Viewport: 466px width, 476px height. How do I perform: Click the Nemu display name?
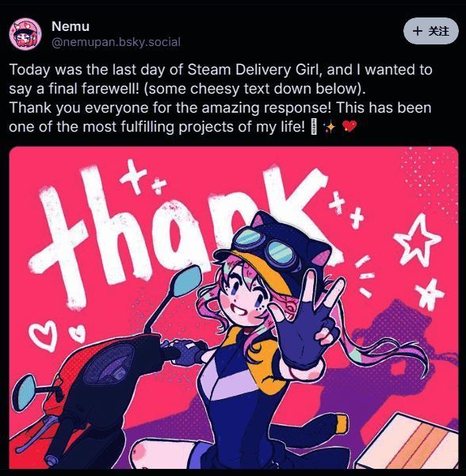point(71,26)
